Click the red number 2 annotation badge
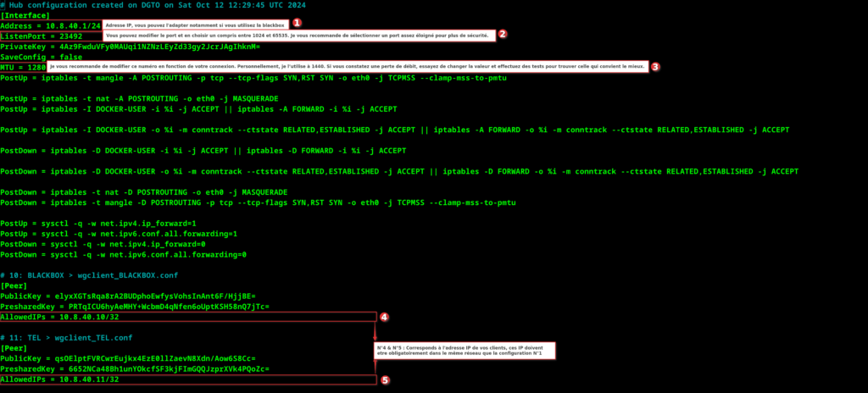The height and width of the screenshot is (393, 868). 502,35
